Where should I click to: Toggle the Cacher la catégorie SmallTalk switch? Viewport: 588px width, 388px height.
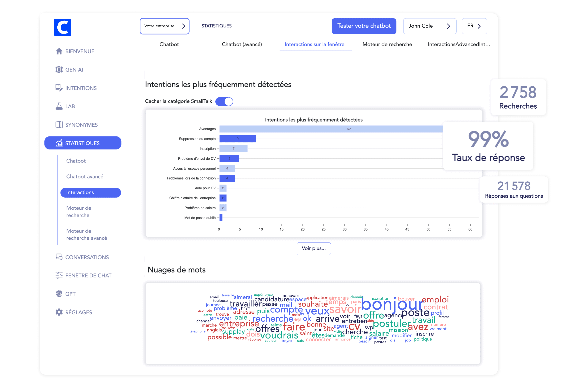coord(224,101)
